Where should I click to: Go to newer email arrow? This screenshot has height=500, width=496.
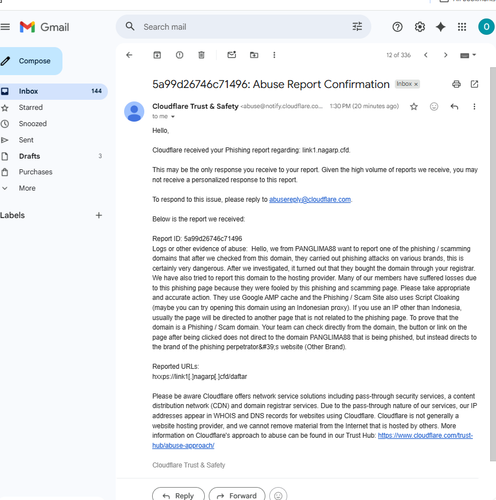[426, 55]
